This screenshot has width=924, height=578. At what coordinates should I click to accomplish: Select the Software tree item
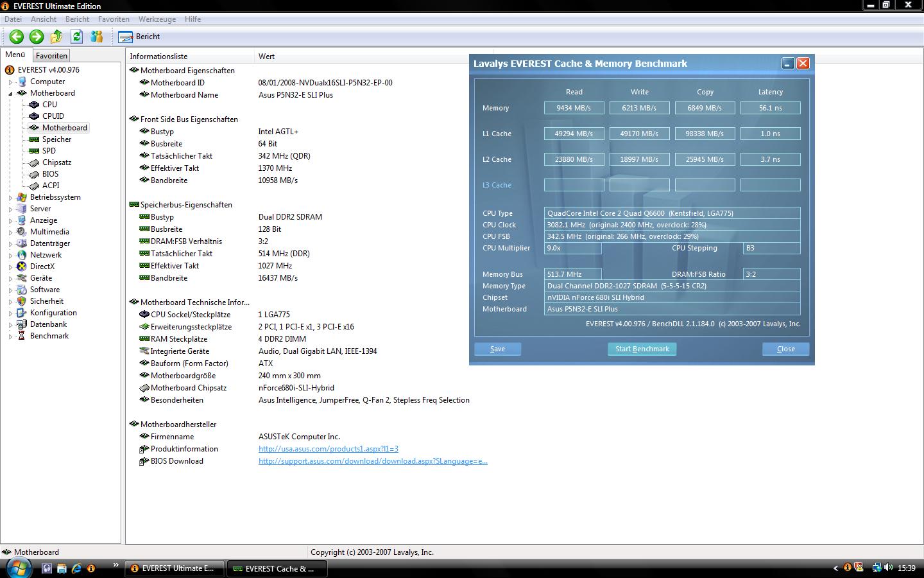[x=45, y=290]
